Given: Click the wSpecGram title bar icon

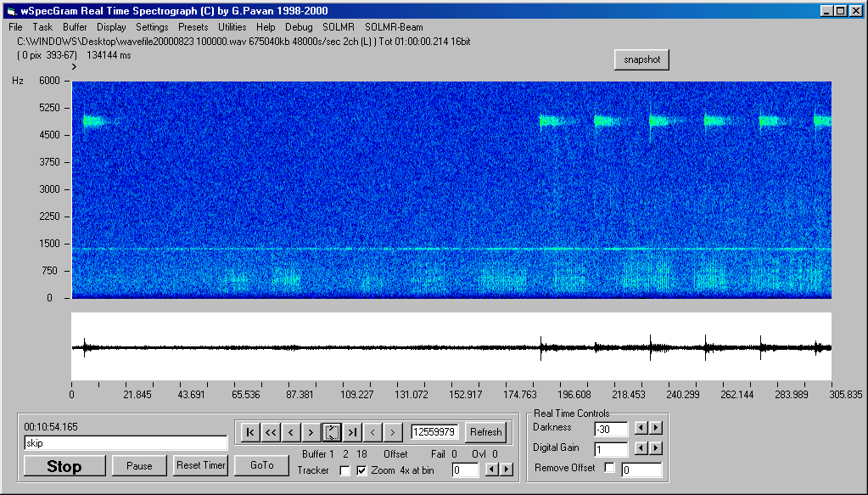Looking at the screenshot, I should pos(12,10).
